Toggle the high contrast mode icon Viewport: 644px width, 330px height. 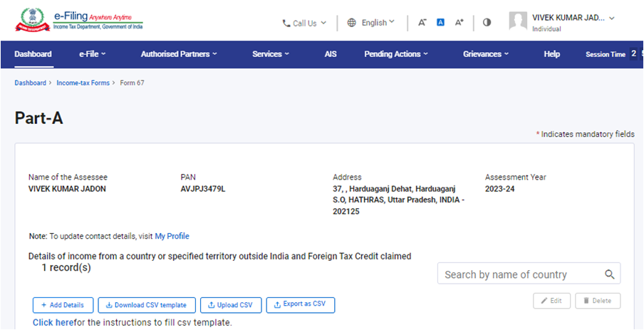coord(487,23)
